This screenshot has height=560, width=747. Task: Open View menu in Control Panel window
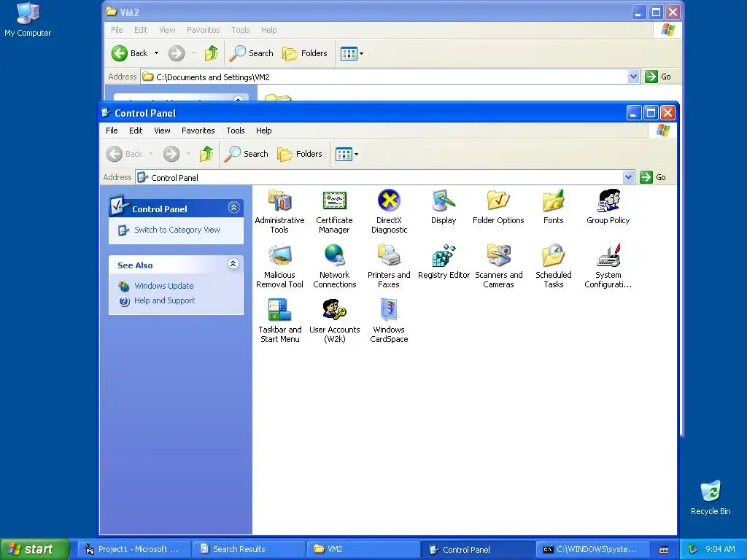pos(162,131)
